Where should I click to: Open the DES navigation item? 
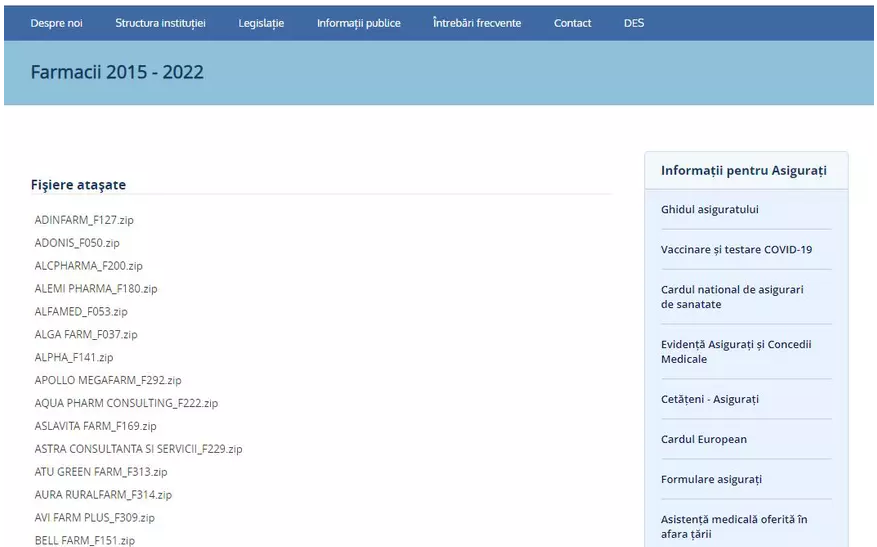(x=634, y=23)
